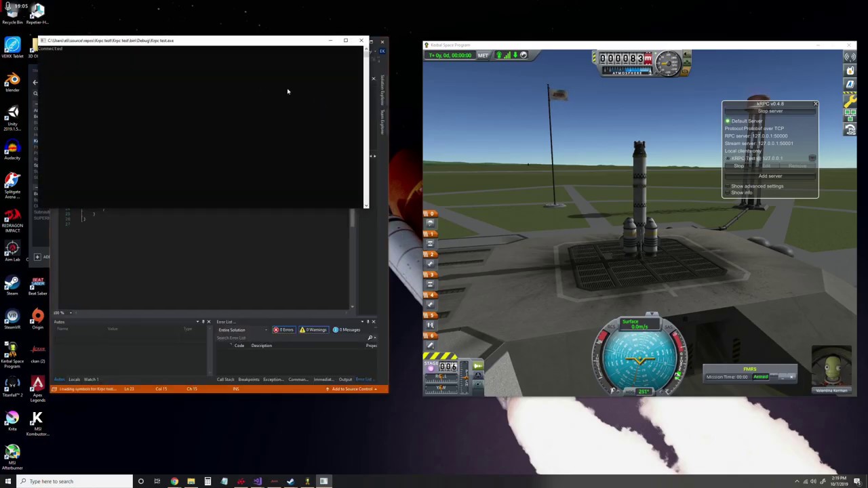Sort Error List by Description column

tap(262, 346)
